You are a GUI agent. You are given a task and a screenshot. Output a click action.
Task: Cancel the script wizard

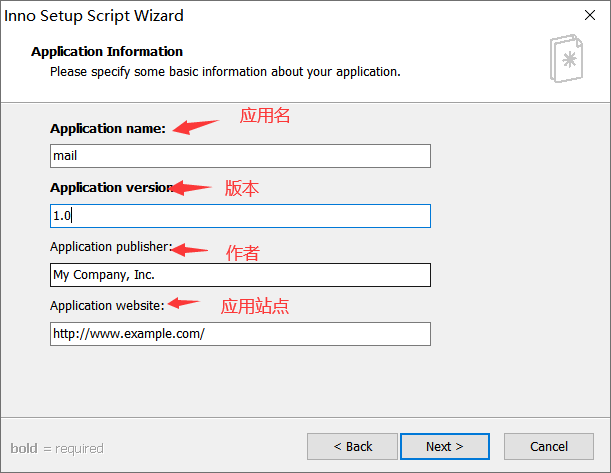tap(549, 447)
